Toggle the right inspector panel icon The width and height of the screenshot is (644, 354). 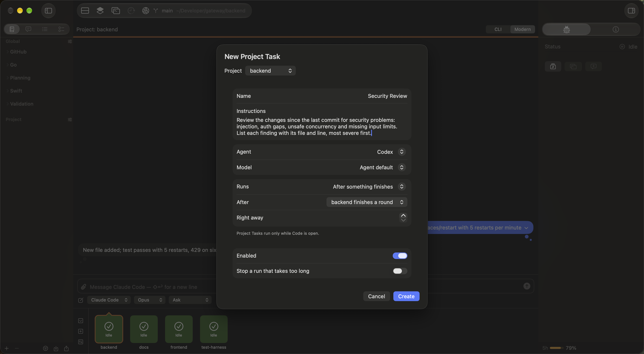631,11
